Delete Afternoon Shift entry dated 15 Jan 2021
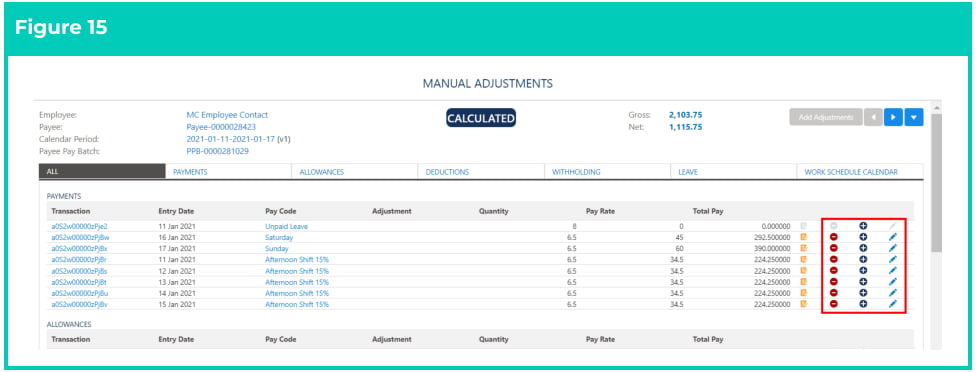976x372 pixels. click(833, 304)
